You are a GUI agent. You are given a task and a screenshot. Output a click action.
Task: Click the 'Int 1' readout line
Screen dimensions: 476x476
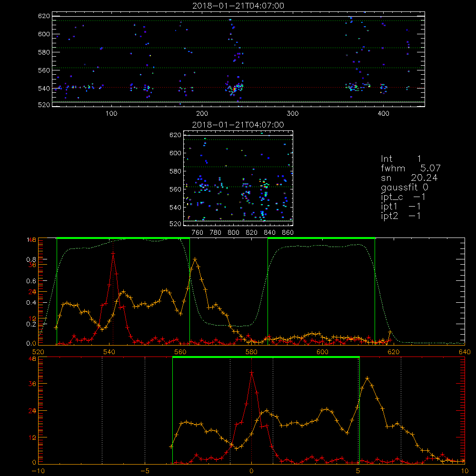pyautogui.click(x=401, y=159)
